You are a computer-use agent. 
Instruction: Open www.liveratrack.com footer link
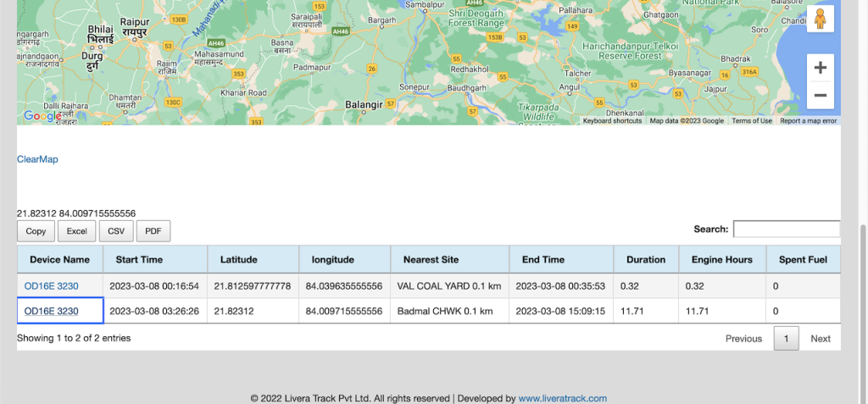(x=562, y=398)
